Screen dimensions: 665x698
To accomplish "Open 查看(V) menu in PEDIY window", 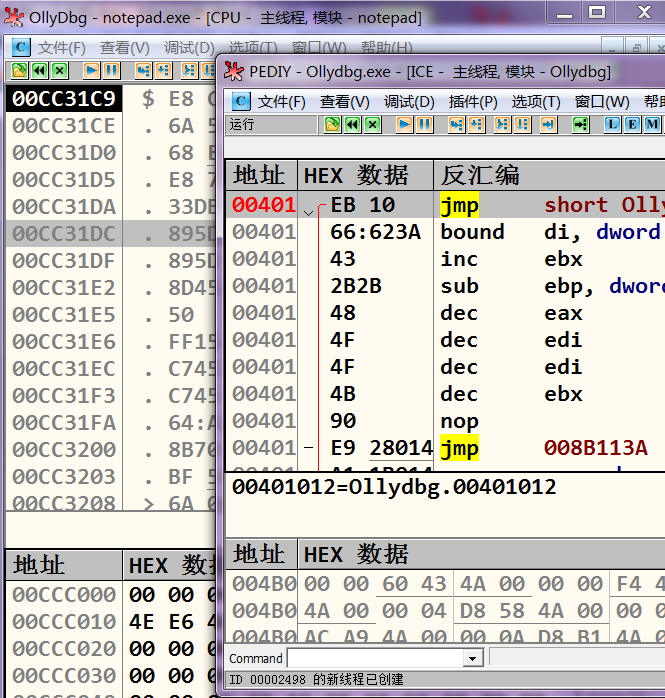I will [x=345, y=102].
